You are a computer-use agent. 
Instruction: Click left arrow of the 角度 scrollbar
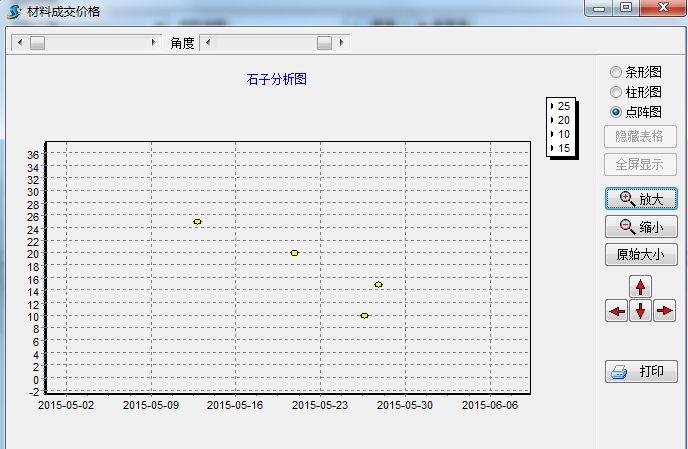[x=206, y=43]
